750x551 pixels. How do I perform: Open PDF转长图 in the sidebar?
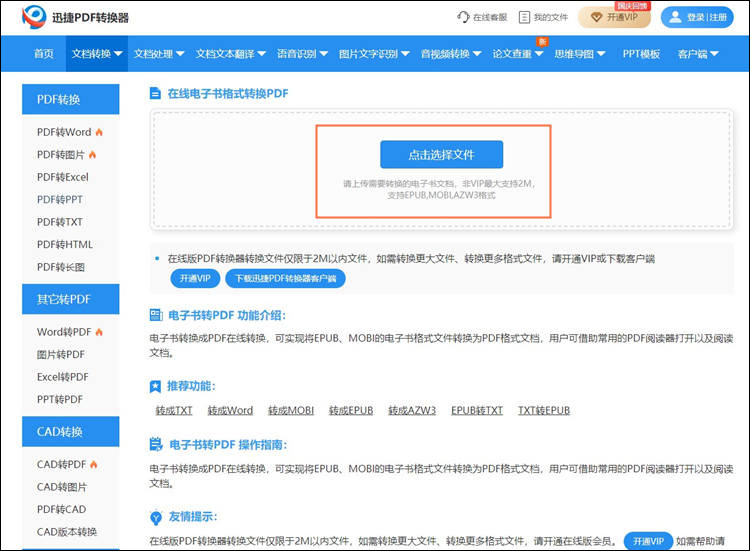coord(61,267)
